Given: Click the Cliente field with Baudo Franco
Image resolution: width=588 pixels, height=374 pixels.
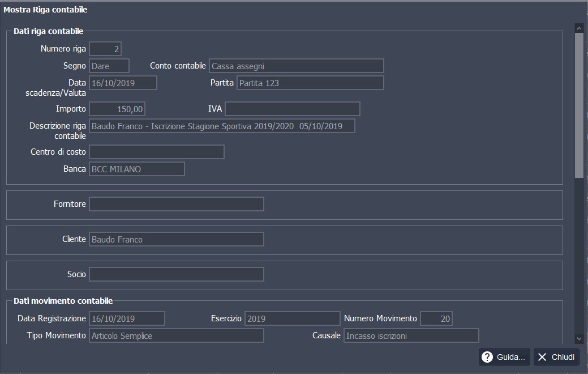Looking at the screenshot, I should (x=177, y=239).
